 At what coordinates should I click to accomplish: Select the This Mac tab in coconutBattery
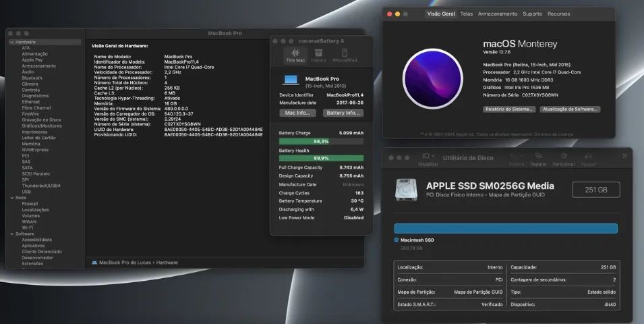pyautogui.click(x=295, y=55)
